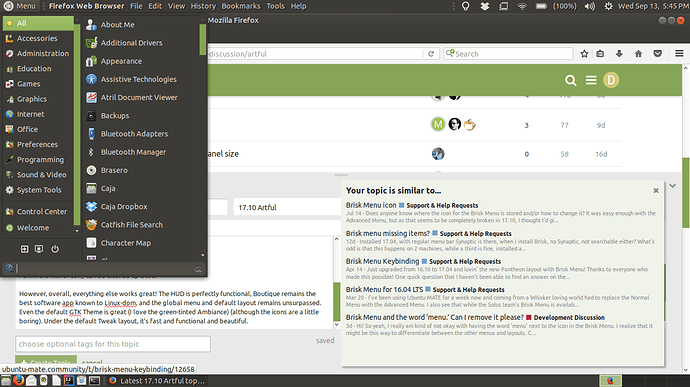Reload the page in Firefox
Screen dimensions: 690x387
click(431, 54)
